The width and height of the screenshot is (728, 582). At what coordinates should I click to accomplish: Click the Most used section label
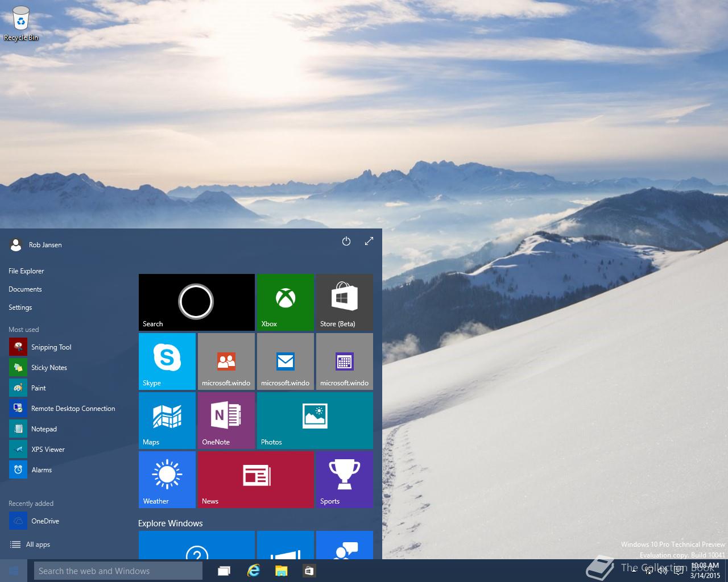(x=24, y=330)
